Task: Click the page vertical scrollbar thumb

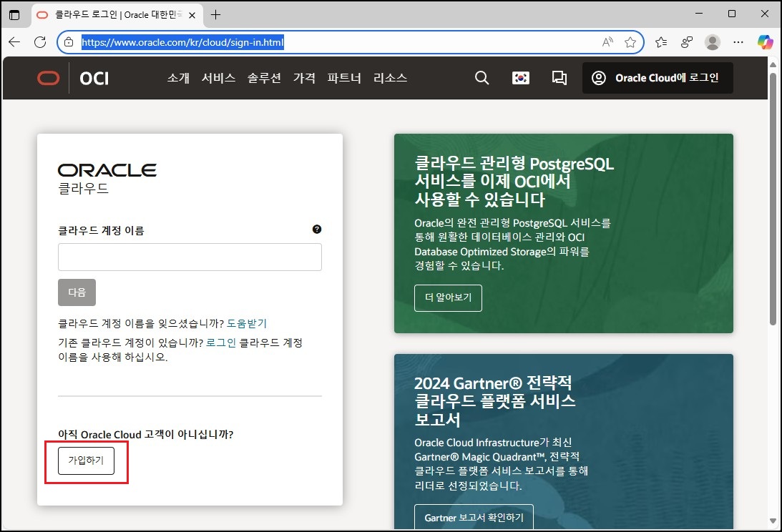Action: (773, 199)
